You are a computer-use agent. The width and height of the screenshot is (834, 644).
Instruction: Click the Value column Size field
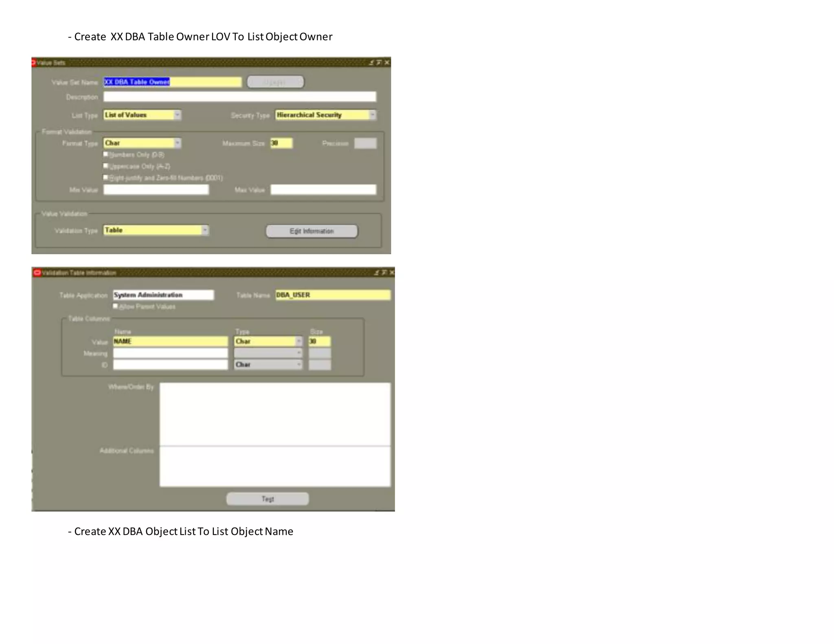pyautogui.click(x=320, y=341)
